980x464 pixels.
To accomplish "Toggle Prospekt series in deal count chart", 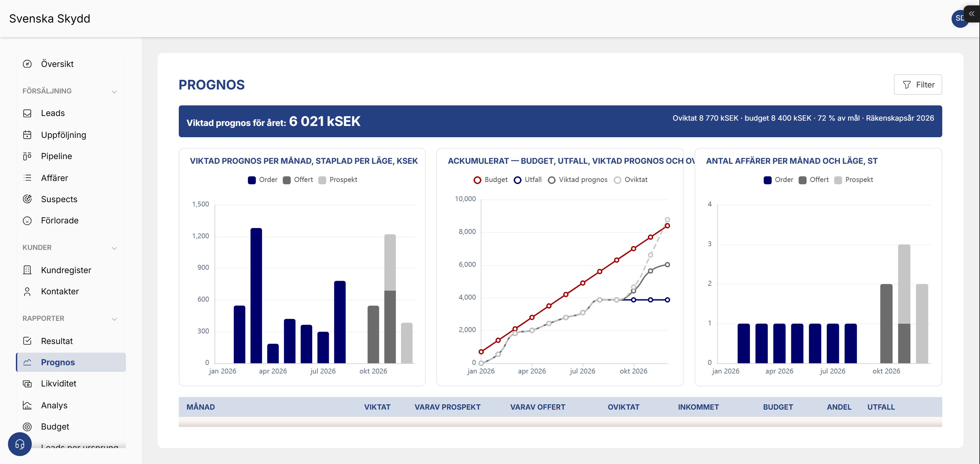I will (854, 180).
